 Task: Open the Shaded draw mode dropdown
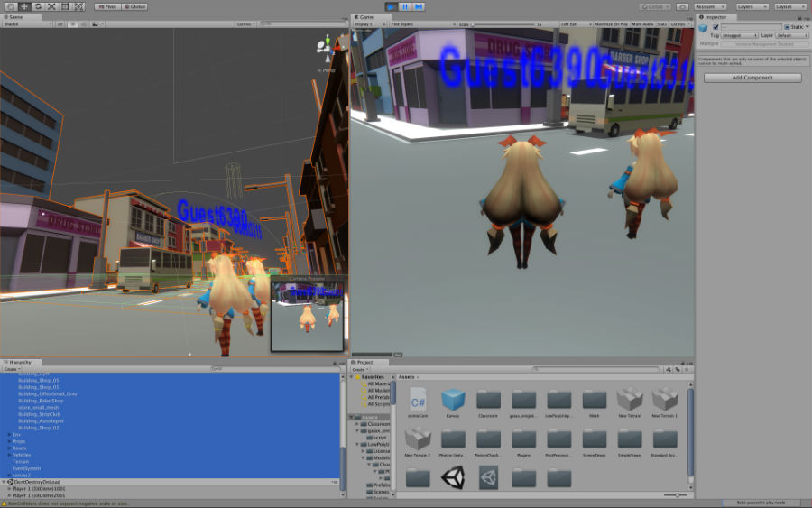point(27,24)
